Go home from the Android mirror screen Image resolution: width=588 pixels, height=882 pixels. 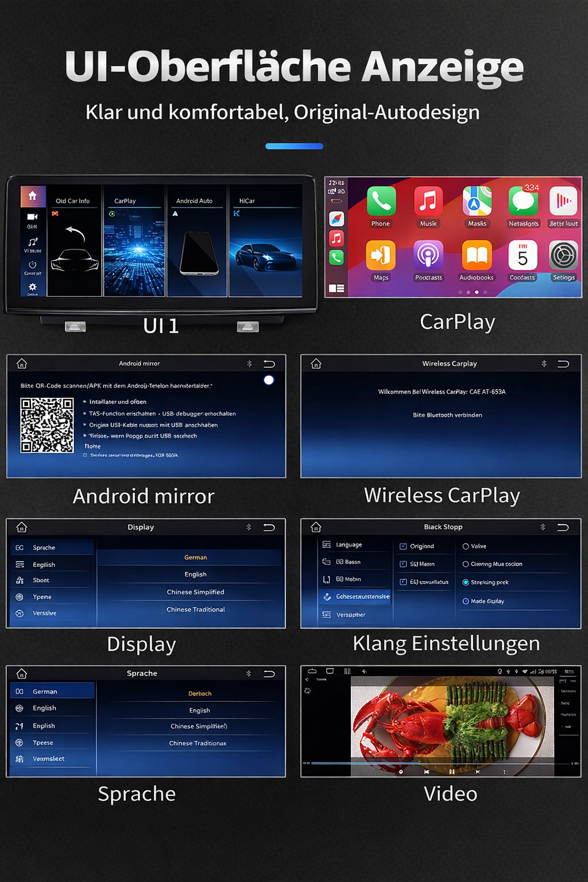[22, 363]
